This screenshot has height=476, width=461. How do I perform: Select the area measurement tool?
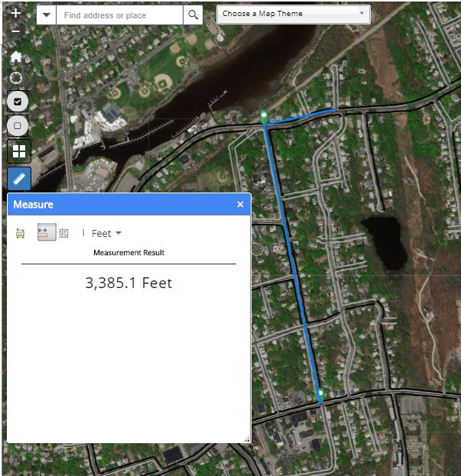pos(20,233)
